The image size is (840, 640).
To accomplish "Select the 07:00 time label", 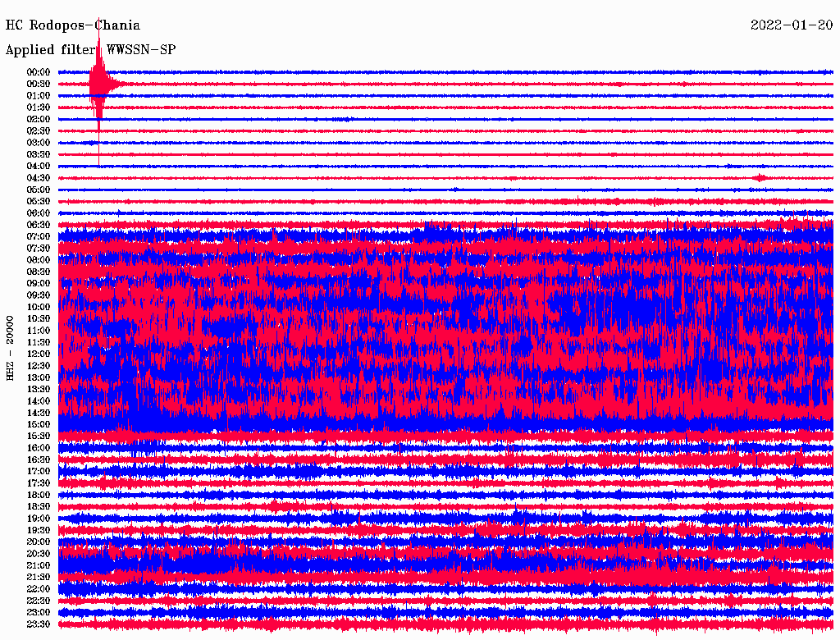I will tap(39, 236).
